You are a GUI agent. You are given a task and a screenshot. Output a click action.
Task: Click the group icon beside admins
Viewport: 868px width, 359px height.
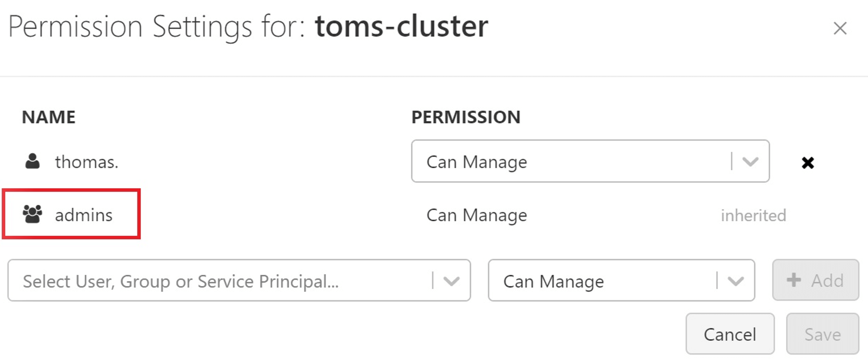32,214
